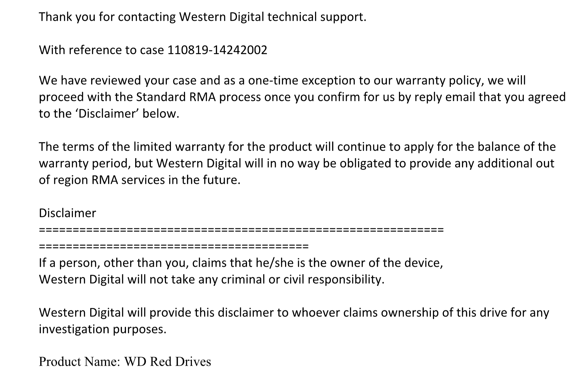The image size is (588, 374).
Task: Click the words 'technical support' in first line
Action: click(316, 17)
